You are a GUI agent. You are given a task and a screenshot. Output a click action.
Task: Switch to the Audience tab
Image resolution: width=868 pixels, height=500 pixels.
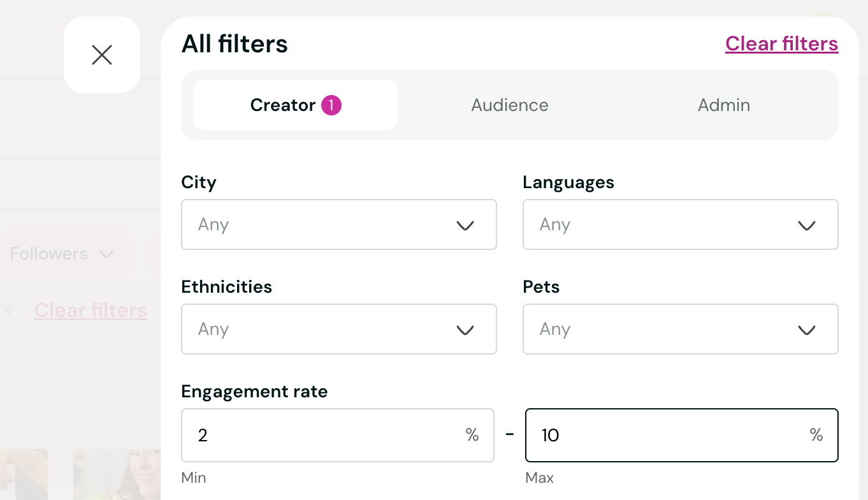click(x=510, y=105)
